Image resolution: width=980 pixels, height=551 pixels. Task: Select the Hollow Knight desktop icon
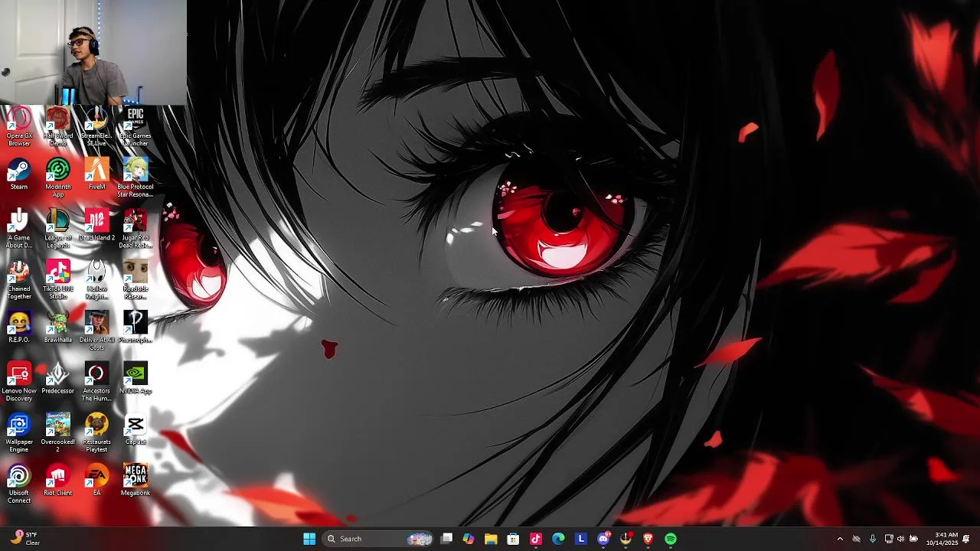pos(96,280)
